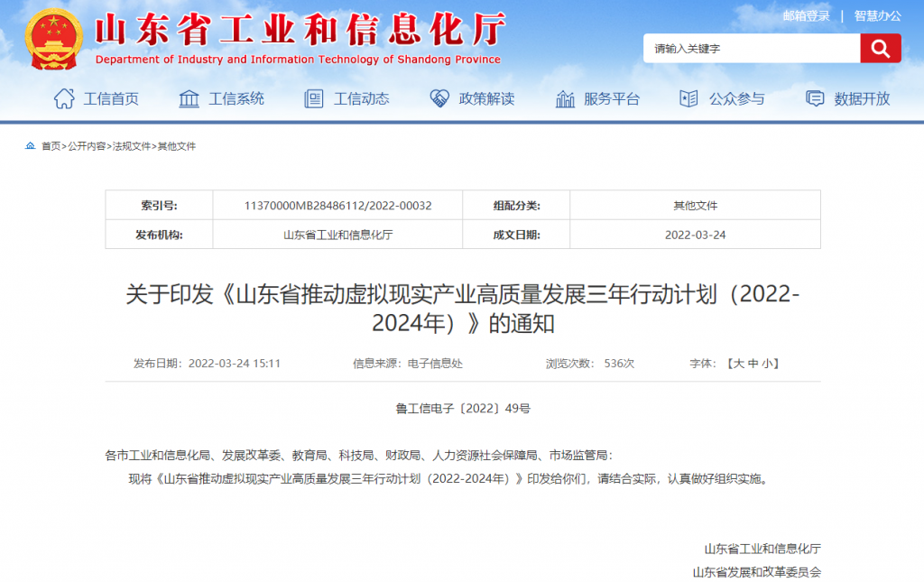The image size is (924, 582).
Task: Open the 智慧办公 link
Action: (x=877, y=15)
